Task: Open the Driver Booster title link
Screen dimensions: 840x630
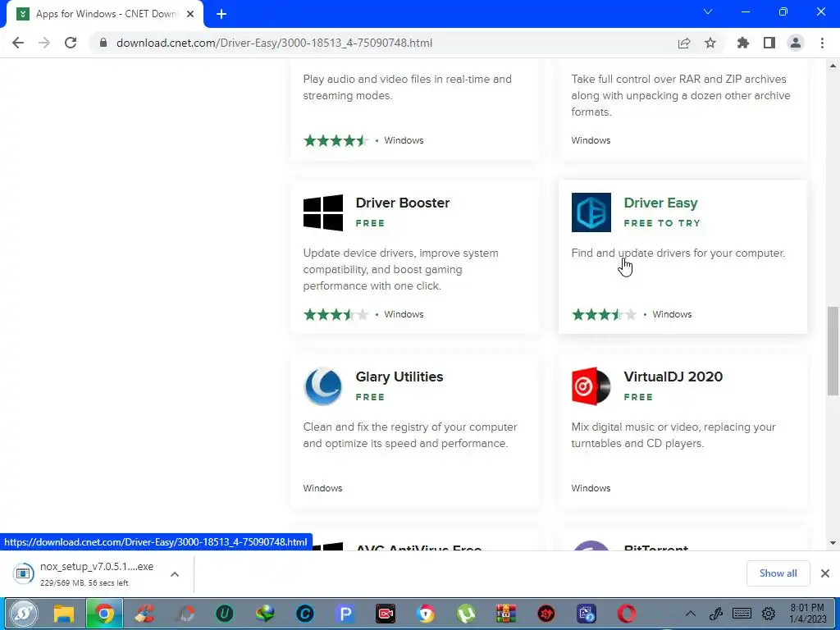Action: pos(402,203)
